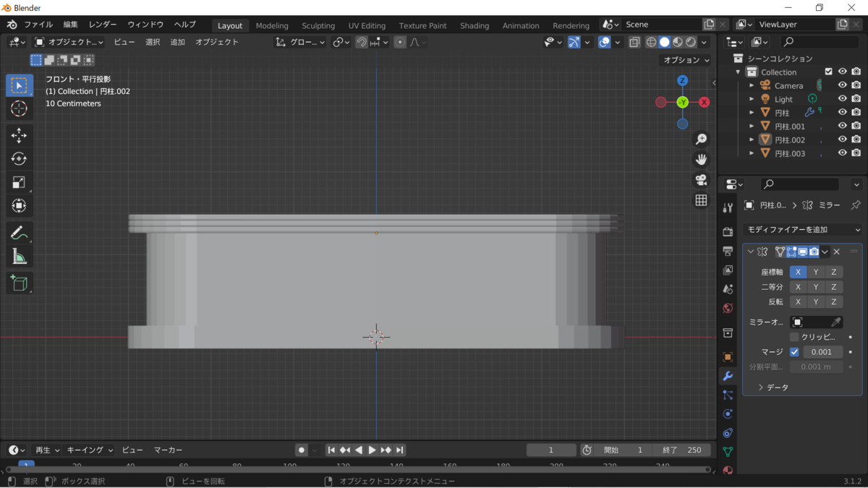Expand the 円柱.003 outliner item
Screen dimensions: 868x488
click(752, 153)
